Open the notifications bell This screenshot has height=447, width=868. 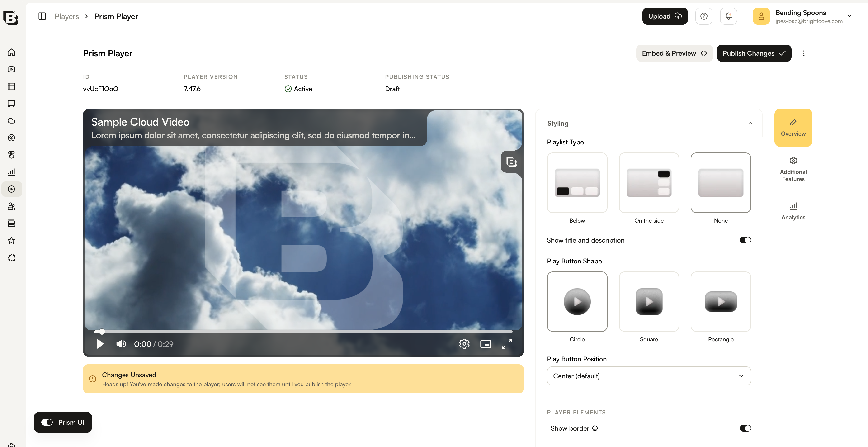(728, 16)
